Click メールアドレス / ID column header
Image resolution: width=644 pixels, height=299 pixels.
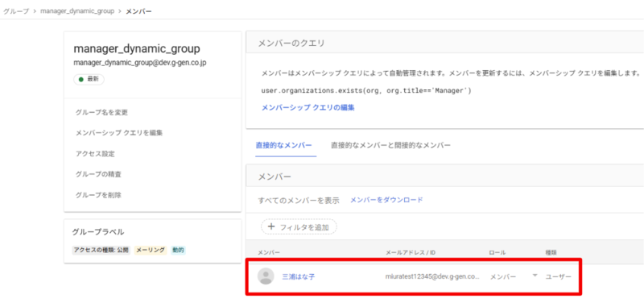pyautogui.click(x=411, y=252)
